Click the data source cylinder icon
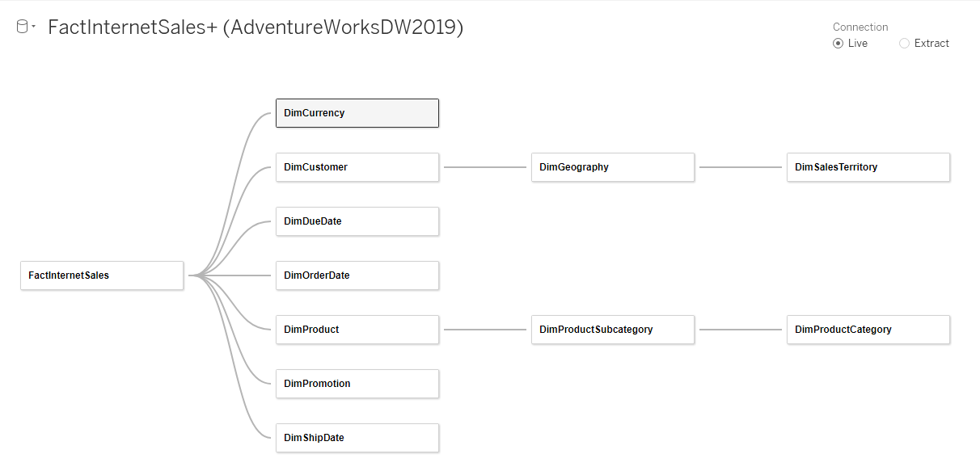The height and width of the screenshot is (471, 980). 22,27
